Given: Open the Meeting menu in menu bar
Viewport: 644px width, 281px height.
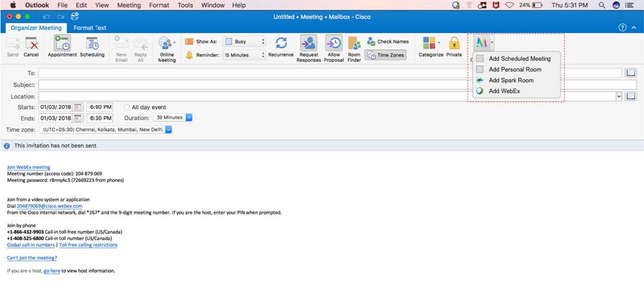Looking at the screenshot, I should pos(129,5).
